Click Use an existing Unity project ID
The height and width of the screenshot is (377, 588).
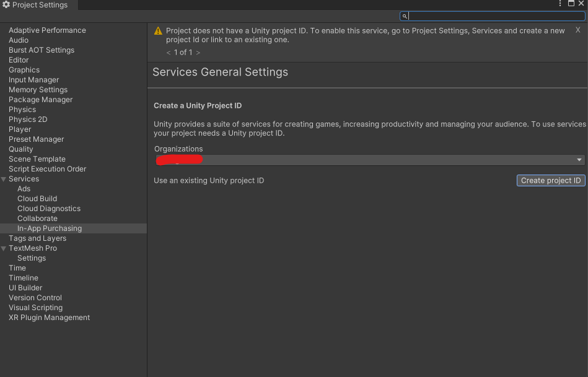(209, 181)
